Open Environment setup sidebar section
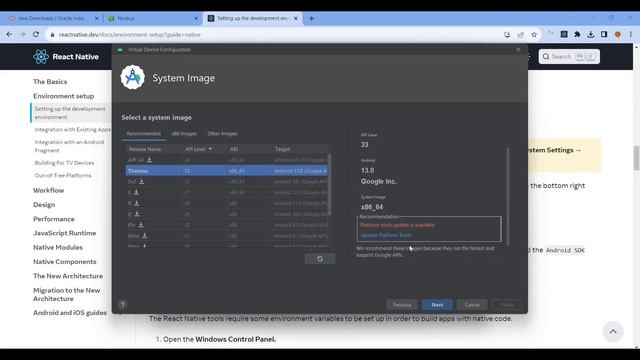The width and height of the screenshot is (640, 360). 64,96
